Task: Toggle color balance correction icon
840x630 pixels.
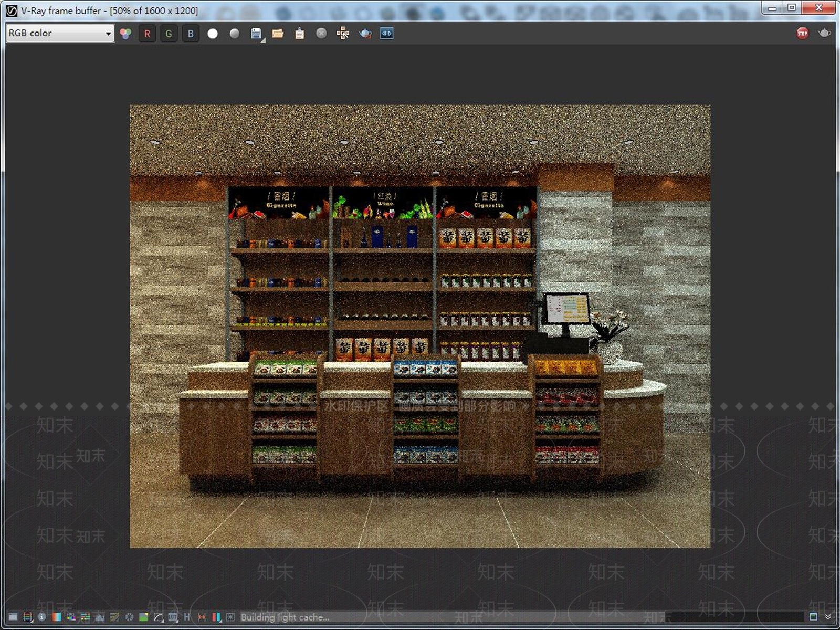Action: (x=85, y=617)
